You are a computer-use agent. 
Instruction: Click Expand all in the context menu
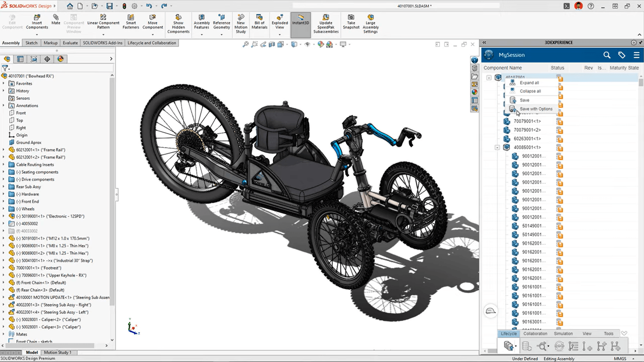pyautogui.click(x=530, y=82)
